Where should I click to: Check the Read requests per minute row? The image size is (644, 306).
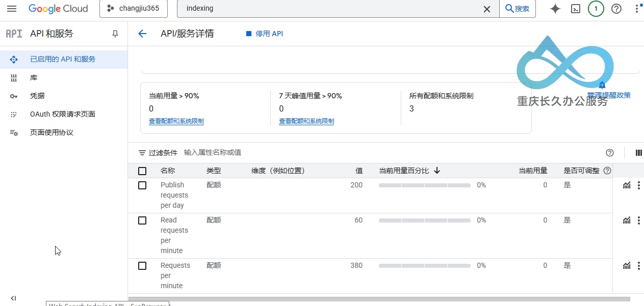tap(142, 220)
